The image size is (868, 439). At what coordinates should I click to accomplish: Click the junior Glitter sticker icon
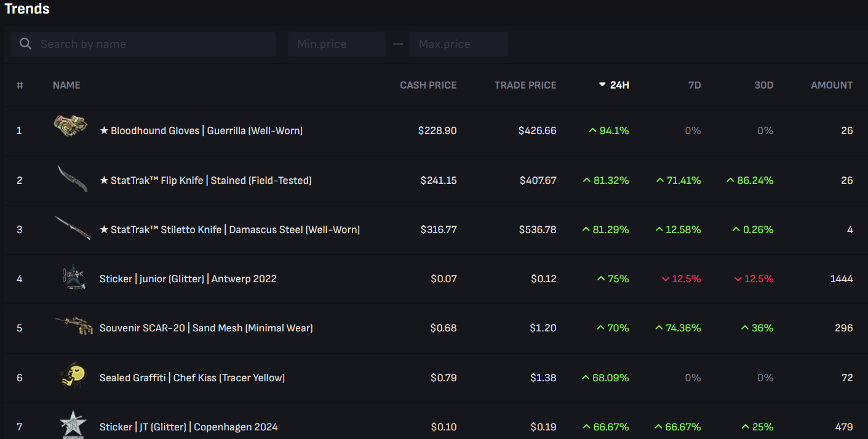coord(73,277)
